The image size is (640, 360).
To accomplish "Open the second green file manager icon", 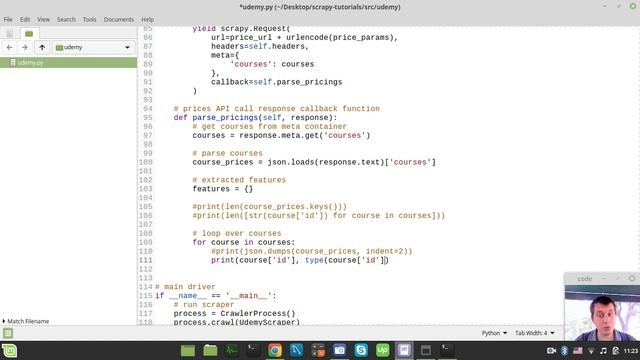I will pos(210,351).
